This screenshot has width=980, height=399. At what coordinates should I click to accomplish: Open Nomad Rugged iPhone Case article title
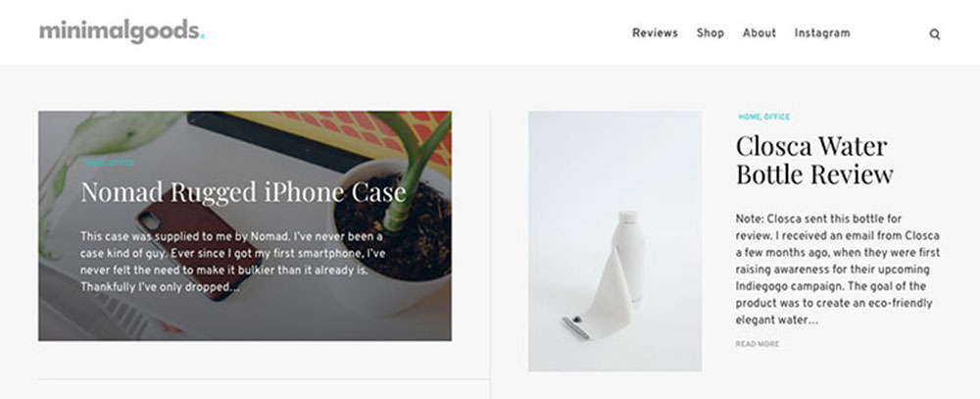(x=244, y=192)
